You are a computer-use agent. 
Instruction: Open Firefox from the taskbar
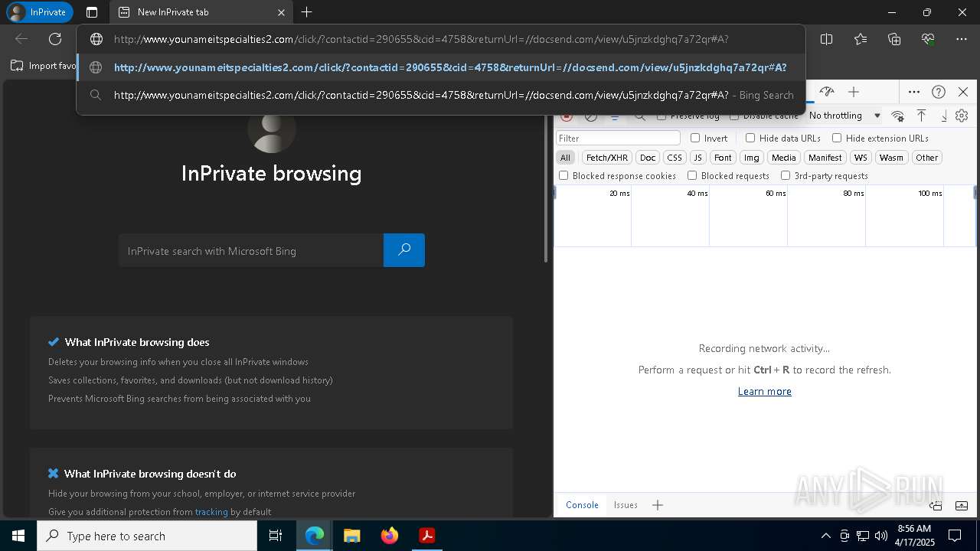pos(389,536)
